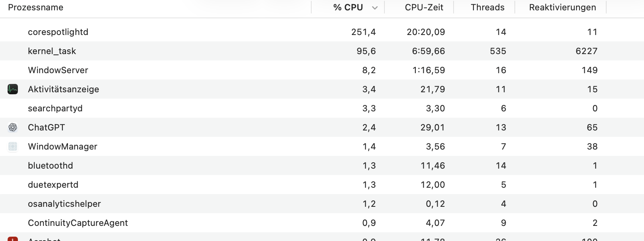
Task: Sort by Threads column header
Action: pos(487,8)
